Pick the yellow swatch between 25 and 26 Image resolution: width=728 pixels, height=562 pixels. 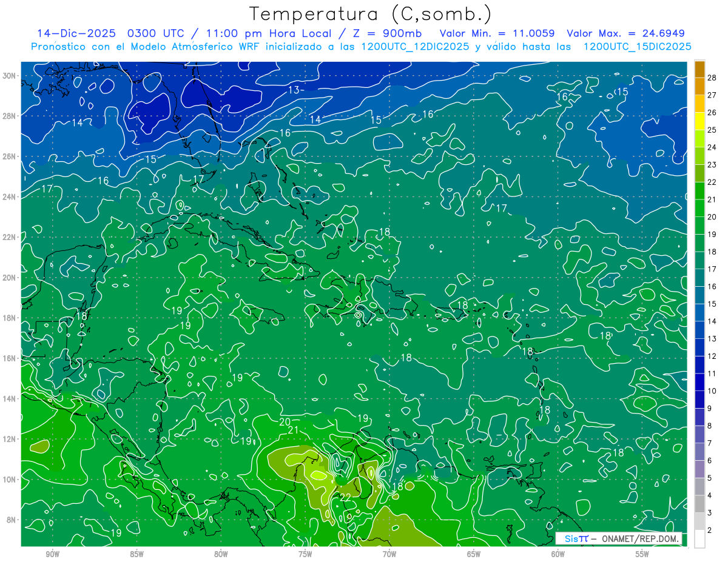tap(699, 121)
